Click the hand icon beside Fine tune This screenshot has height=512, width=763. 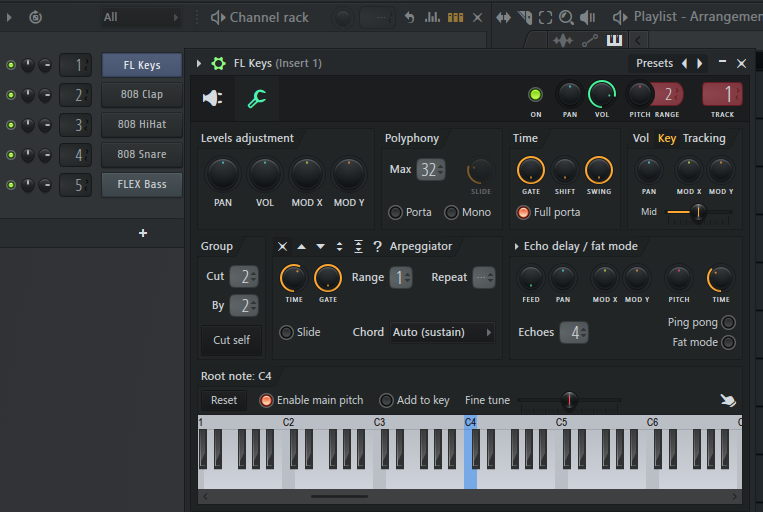[x=728, y=400]
